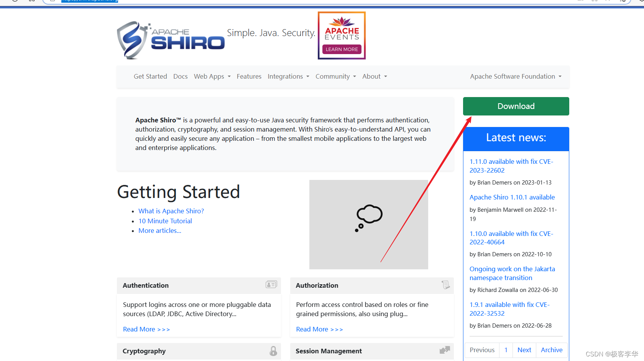This screenshot has width=644, height=361.
Task: Click the Authentication card header
Action: click(199, 285)
